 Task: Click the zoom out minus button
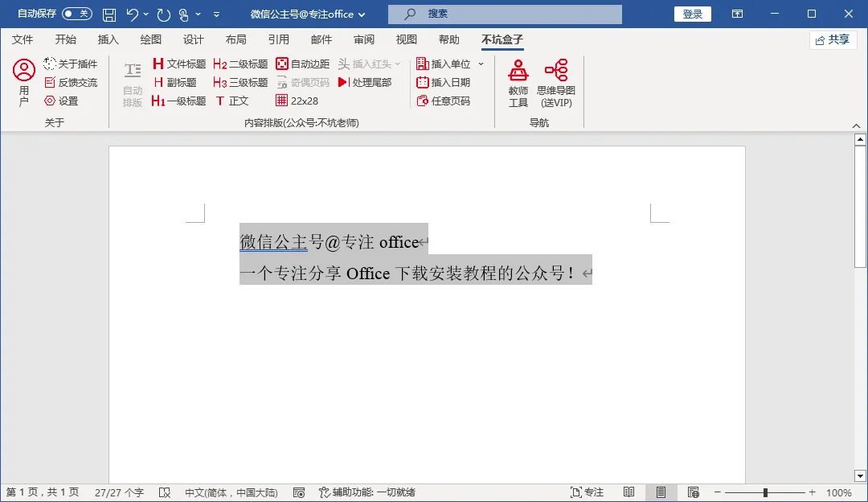click(718, 492)
